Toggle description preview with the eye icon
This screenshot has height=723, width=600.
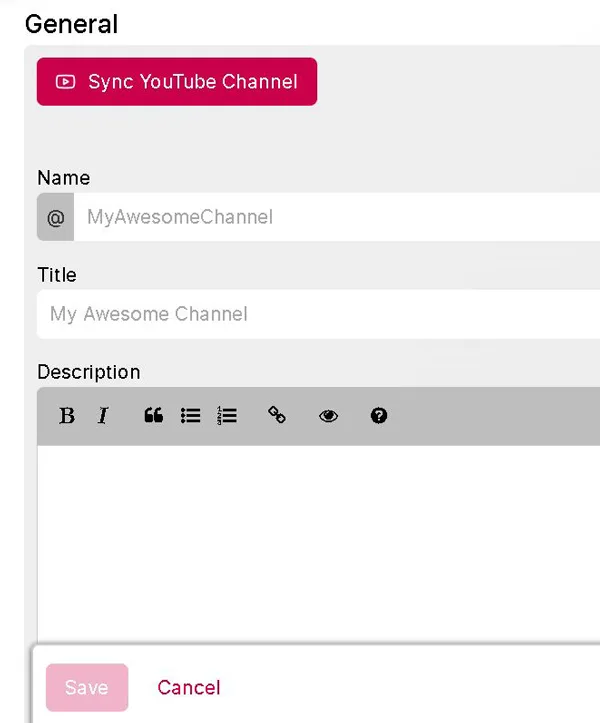click(328, 416)
